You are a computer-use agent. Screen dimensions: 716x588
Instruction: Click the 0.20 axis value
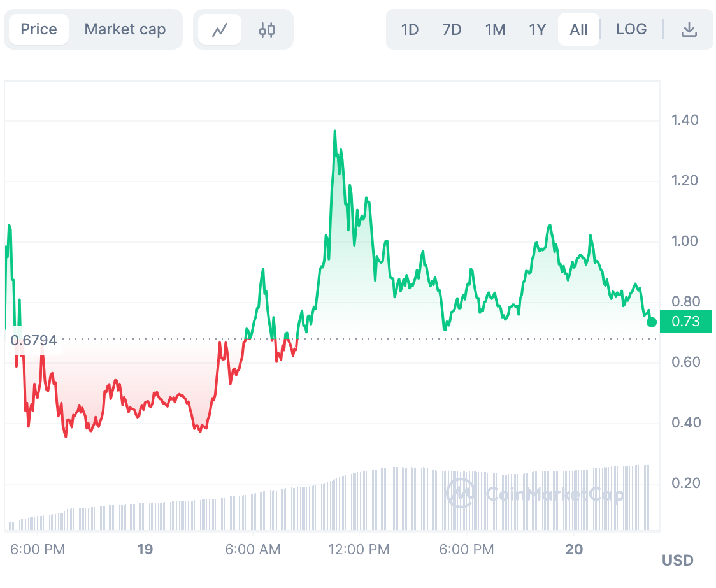pos(685,483)
